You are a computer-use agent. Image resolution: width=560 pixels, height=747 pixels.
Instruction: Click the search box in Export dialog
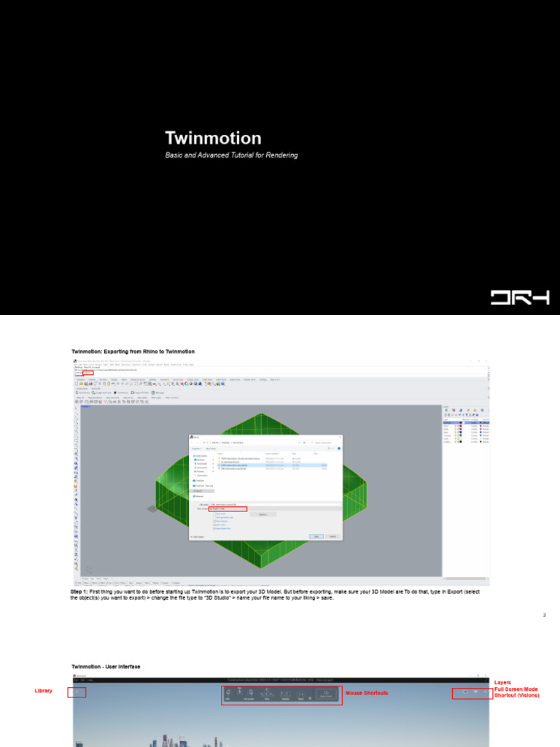(x=324, y=443)
